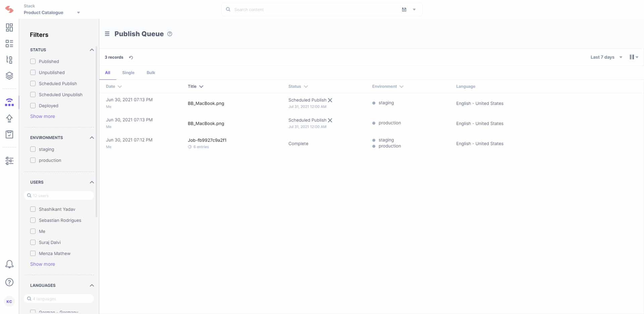Tick the production environment filter
The height and width of the screenshot is (314, 644).
(33, 160)
